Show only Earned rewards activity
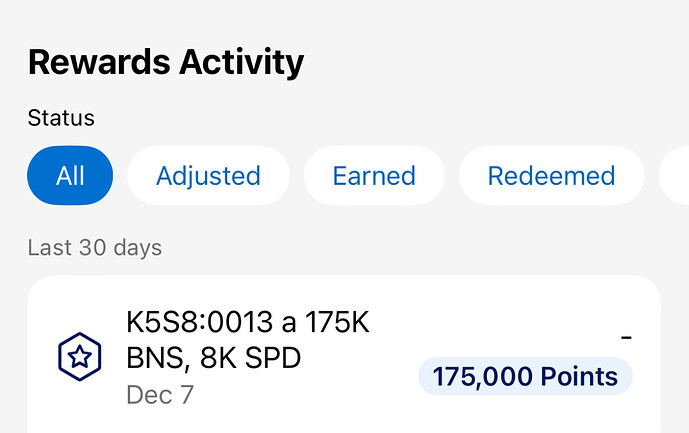 click(374, 176)
